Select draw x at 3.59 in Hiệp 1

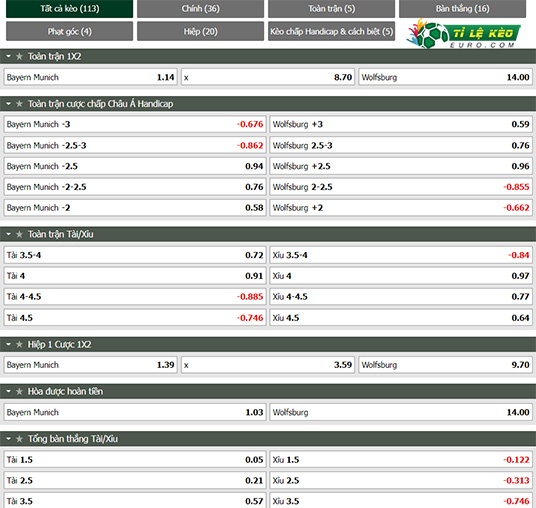[268, 365]
